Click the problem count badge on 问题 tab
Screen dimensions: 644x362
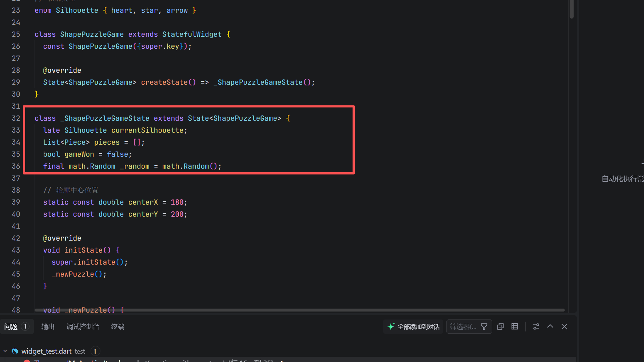(25, 327)
